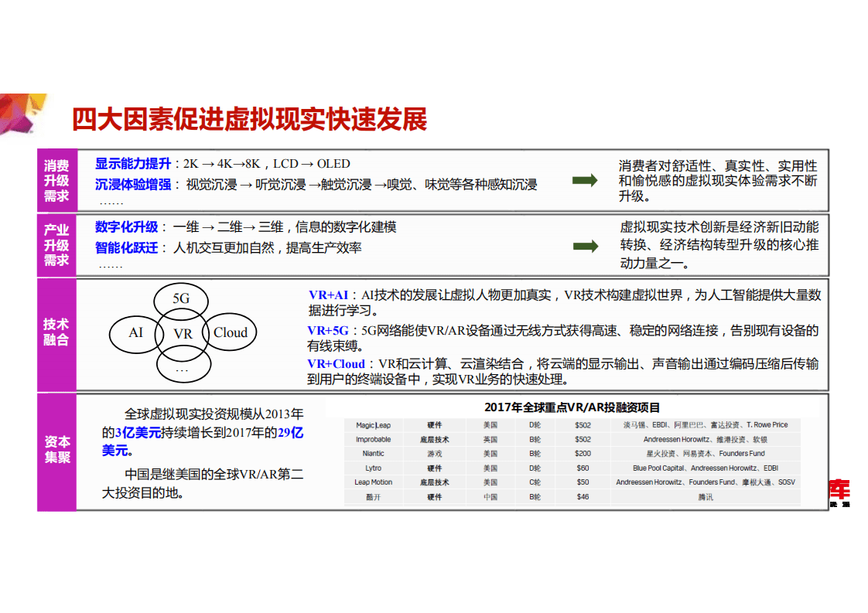This screenshot has width=868, height=613.
Task: Click the VR+AI blue link text
Action: 326,296
